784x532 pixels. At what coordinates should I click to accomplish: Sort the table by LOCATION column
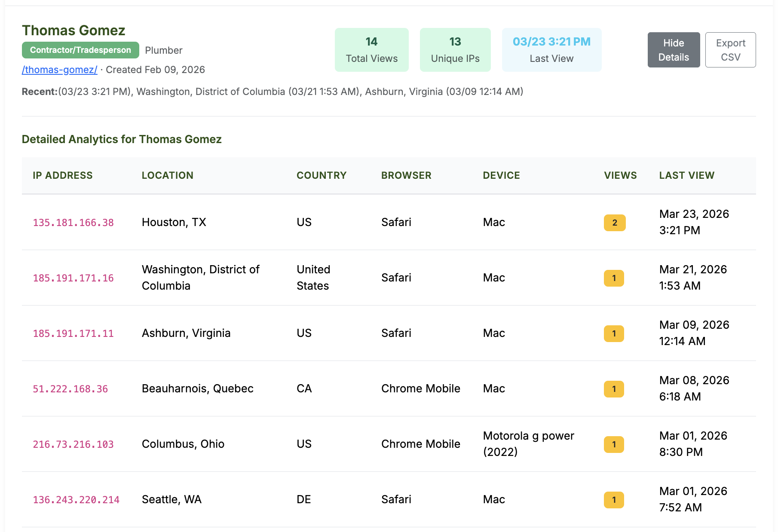tap(168, 175)
